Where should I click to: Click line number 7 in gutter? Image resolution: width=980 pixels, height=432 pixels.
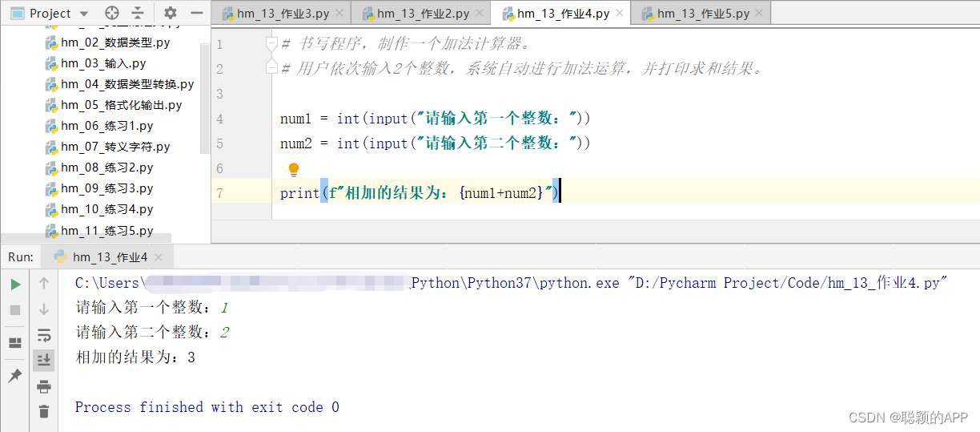coord(220,193)
